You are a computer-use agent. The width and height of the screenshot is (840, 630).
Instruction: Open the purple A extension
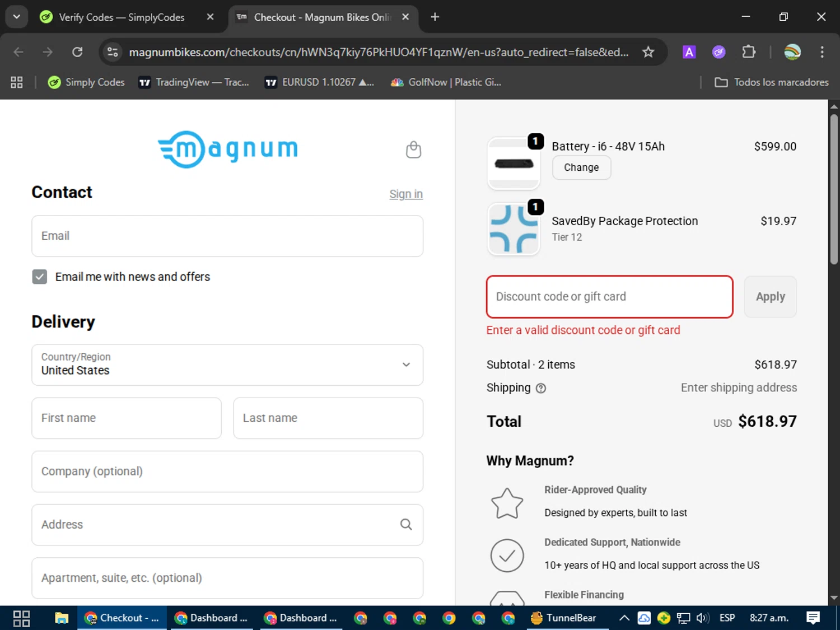tap(689, 52)
